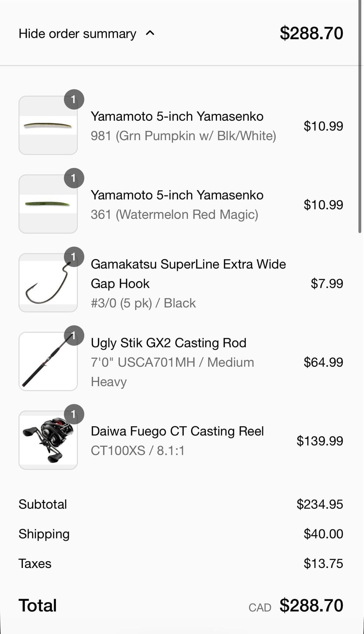This screenshot has width=364, height=634.
Task: Open the Daiwa Fuego reel product image
Action: coord(48,440)
